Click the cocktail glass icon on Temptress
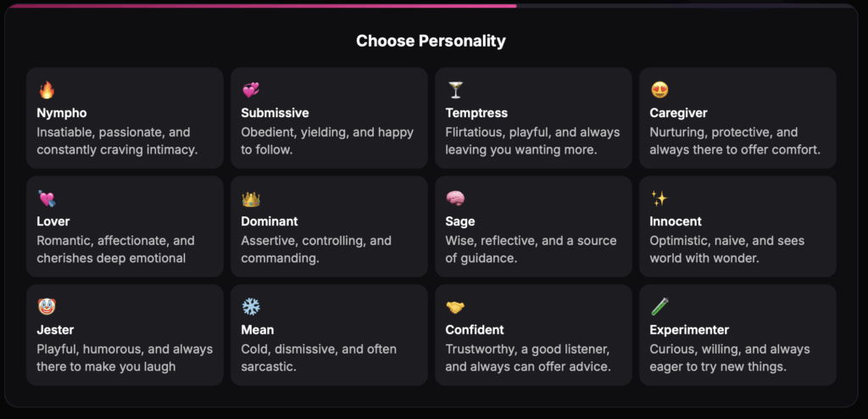868x419 pixels. [x=455, y=90]
